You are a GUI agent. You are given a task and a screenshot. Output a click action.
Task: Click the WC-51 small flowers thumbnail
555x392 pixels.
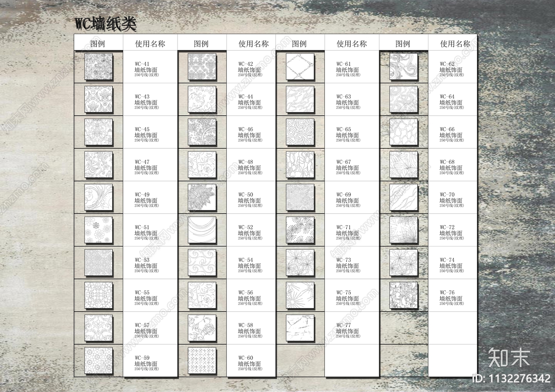pyautogui.click(x=99, y=230)
